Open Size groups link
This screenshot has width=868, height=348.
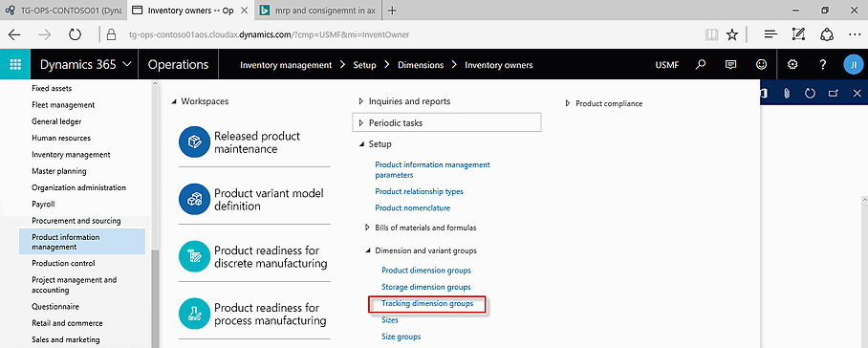[x=401, y=337]
